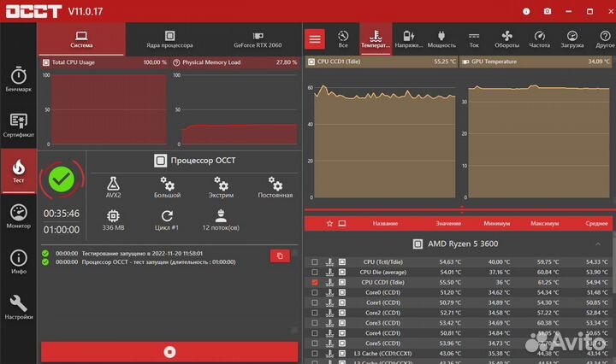
Task: Show fan speeds with the Обороты icon
Action: [x=506, y=38]
